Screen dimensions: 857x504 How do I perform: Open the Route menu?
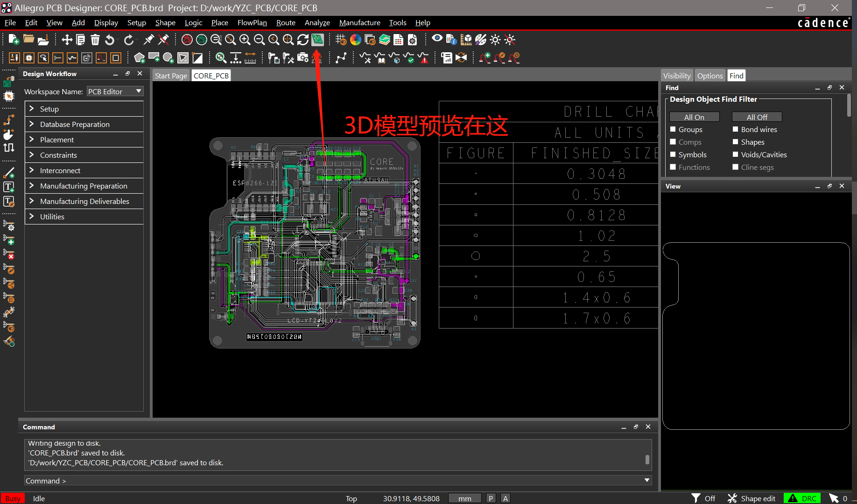(x=286, y=22)
